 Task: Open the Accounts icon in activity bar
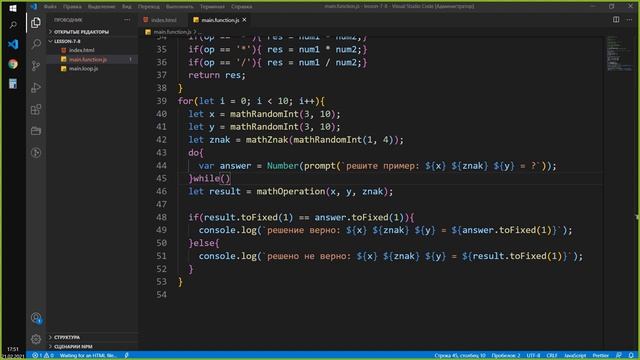(36, 318)
